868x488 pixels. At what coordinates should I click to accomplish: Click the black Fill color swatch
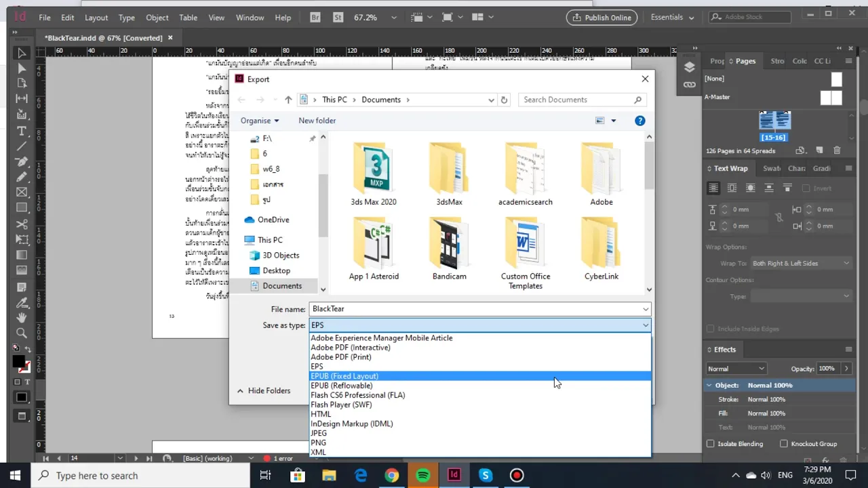click(19, 362)
